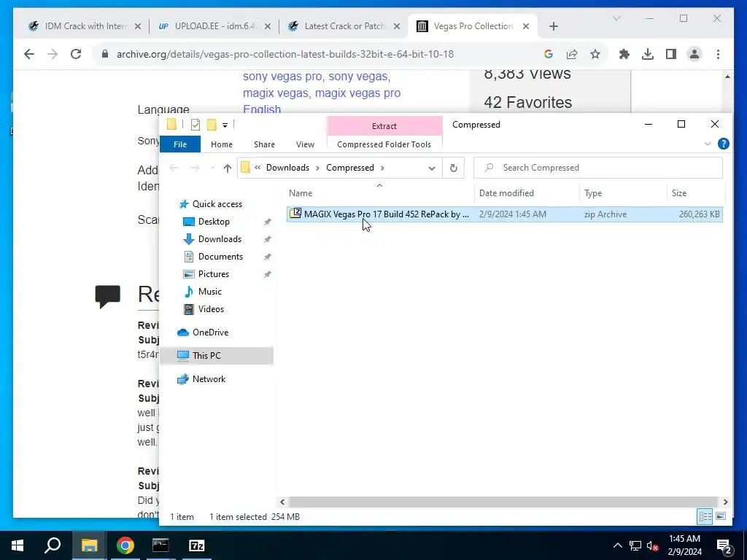Image resolution: width=747 pixels, height=560 pixels.
Task: Refresh the Compressed folder view
Action: [454, 168]
